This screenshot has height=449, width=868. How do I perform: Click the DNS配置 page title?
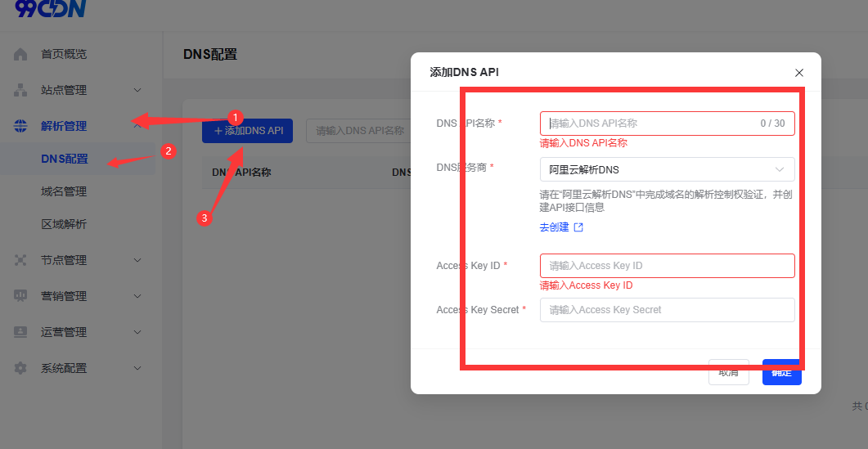210,54
